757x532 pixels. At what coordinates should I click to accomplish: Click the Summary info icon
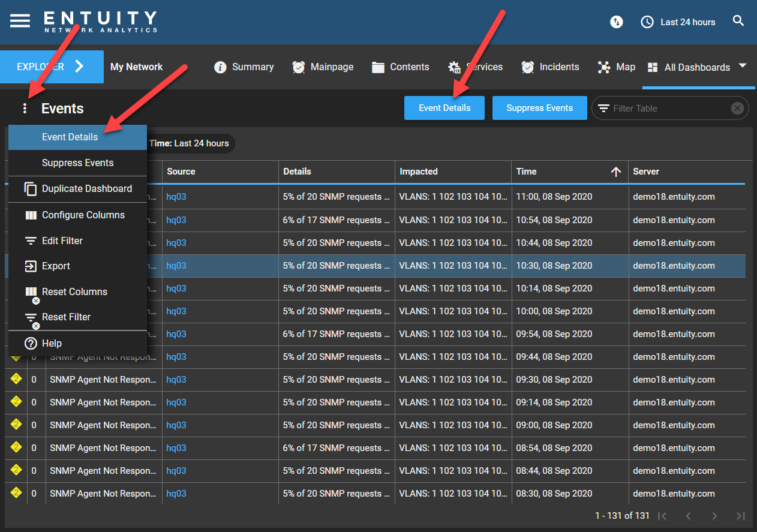(220, 67)
